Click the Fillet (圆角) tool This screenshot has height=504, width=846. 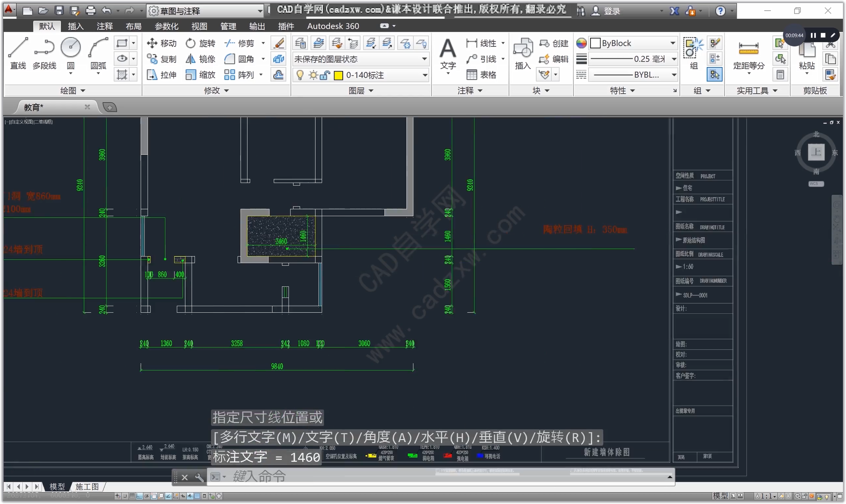click(239, 59)
